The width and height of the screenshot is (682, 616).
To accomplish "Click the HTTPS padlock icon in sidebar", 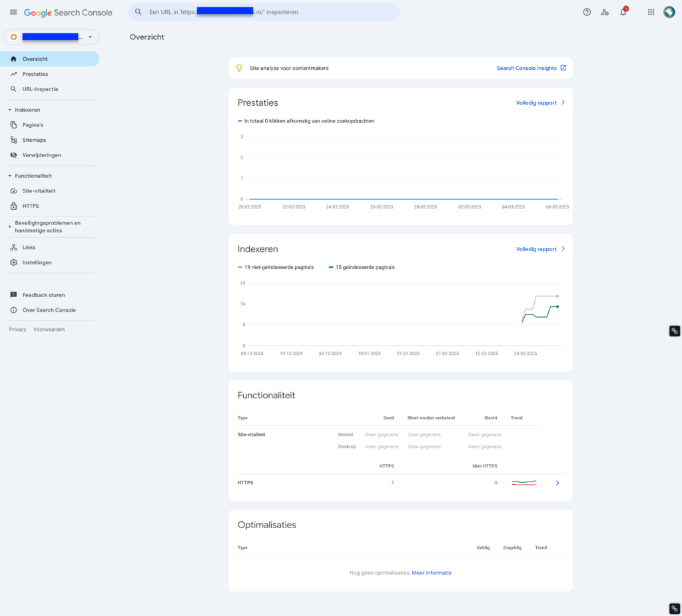I will coord(13,206).
